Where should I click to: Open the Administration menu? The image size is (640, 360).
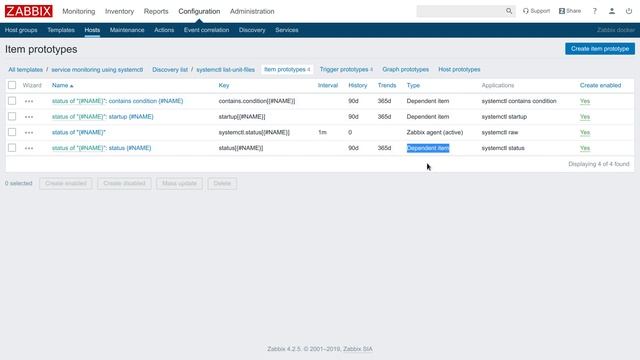tap(252, 11)
